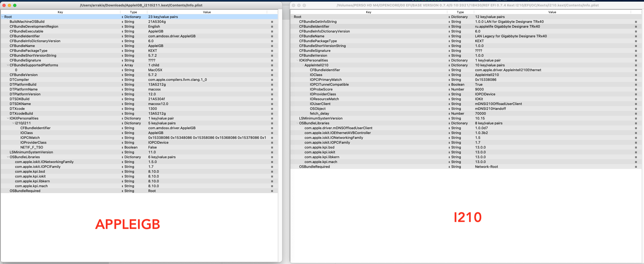
Task: Open type selector for IOProbeScore Number
Action: 449,89
